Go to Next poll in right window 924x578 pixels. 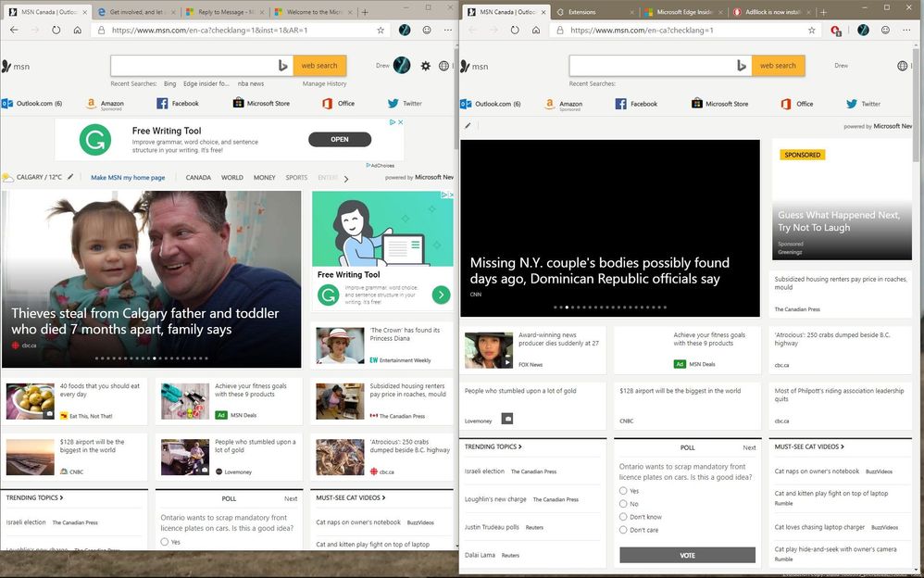click(x=749, y=447)
